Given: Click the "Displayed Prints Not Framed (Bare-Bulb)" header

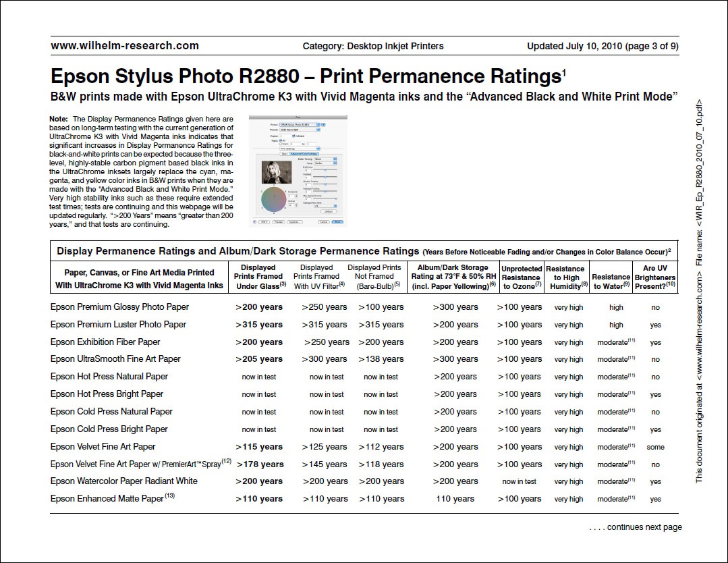Looking at the screenshot, I should [x=374, y=277].
